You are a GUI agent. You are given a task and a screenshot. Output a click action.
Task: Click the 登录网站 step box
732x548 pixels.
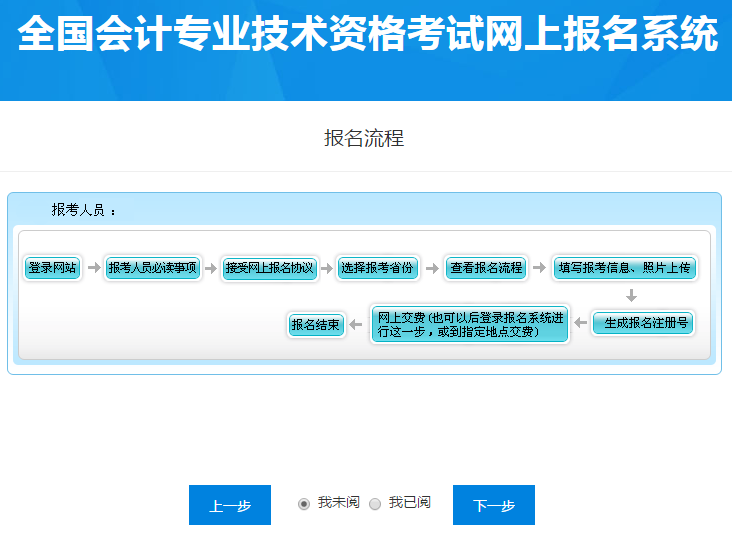tap(52, 268)
